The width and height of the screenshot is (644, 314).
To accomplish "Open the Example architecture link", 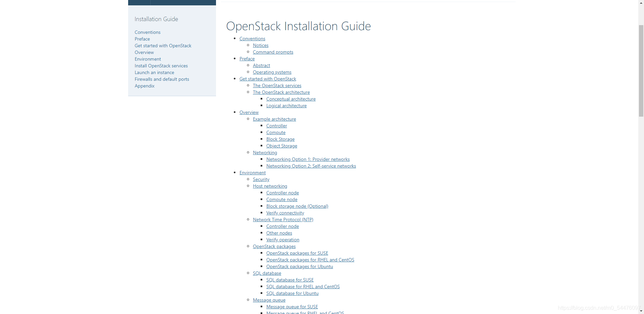I will (274, 119).
